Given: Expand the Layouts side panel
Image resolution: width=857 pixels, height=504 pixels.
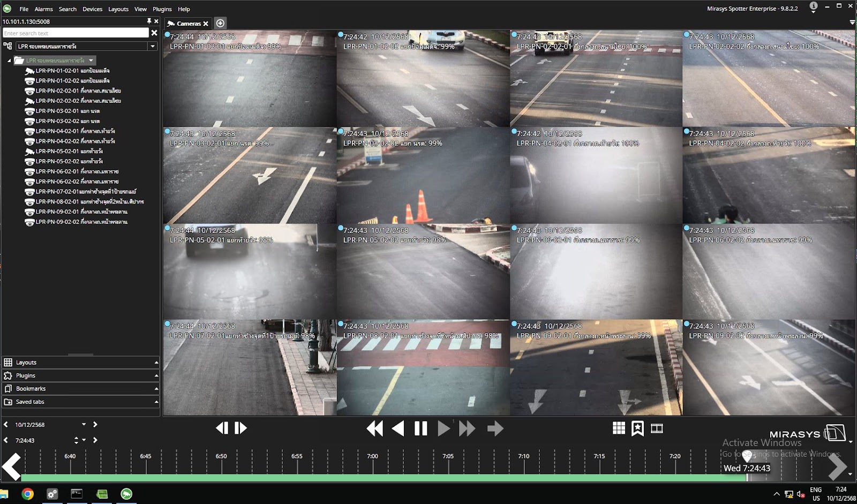Looking at the screenshot, I should [x=80, y=363].
